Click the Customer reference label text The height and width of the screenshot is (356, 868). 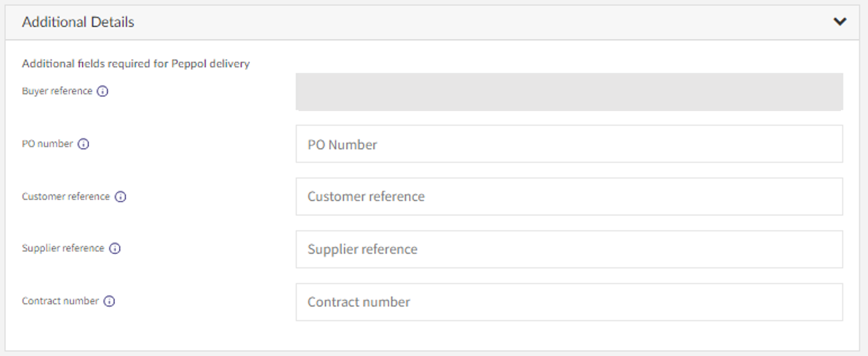pyautogui.click(x=66, y=197)
